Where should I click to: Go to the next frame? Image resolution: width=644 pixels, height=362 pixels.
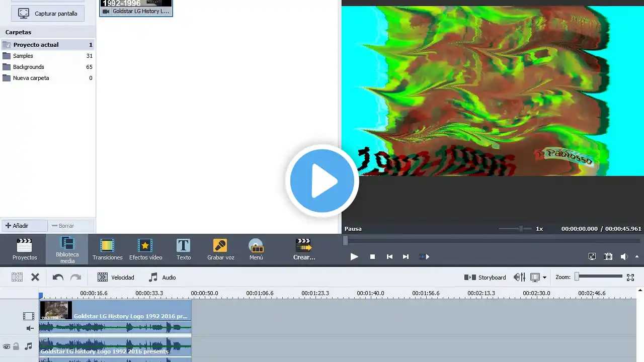tap(406, 256)
